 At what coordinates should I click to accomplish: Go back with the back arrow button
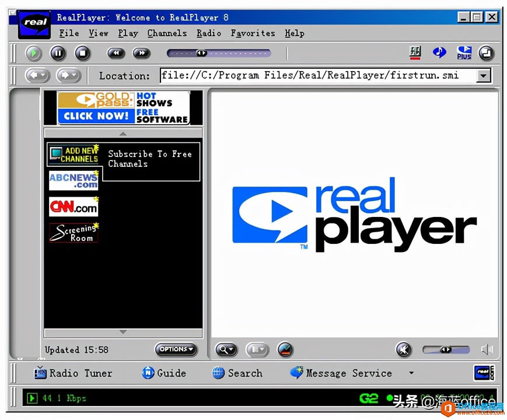pyautogui.click(x=38, y=76)
